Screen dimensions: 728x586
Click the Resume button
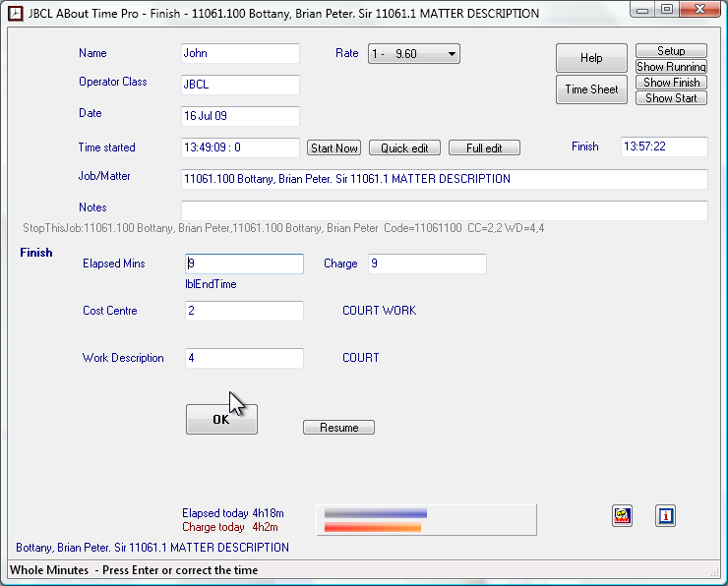[x=338, y=428]
